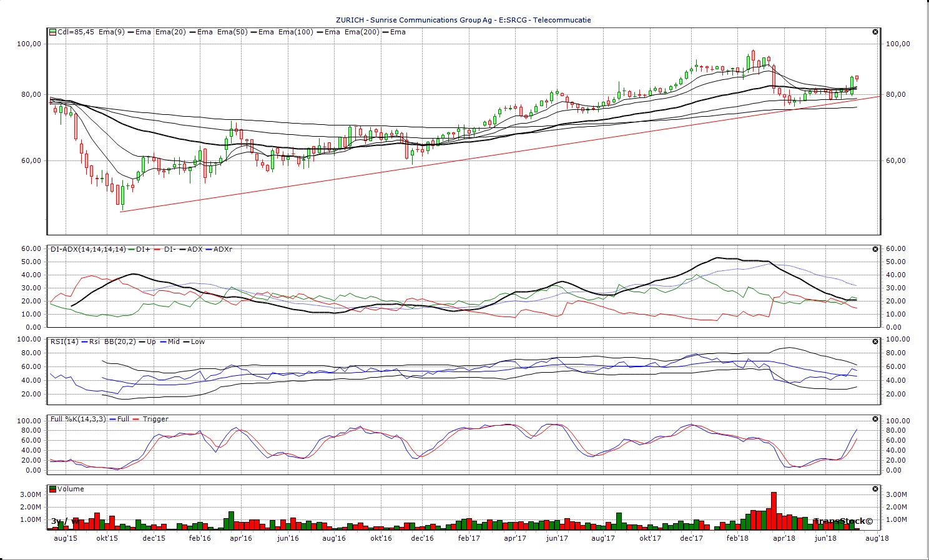Click the green swatch beside the Volume label
Screen dimensions: 929x560
tap(53, 489)
